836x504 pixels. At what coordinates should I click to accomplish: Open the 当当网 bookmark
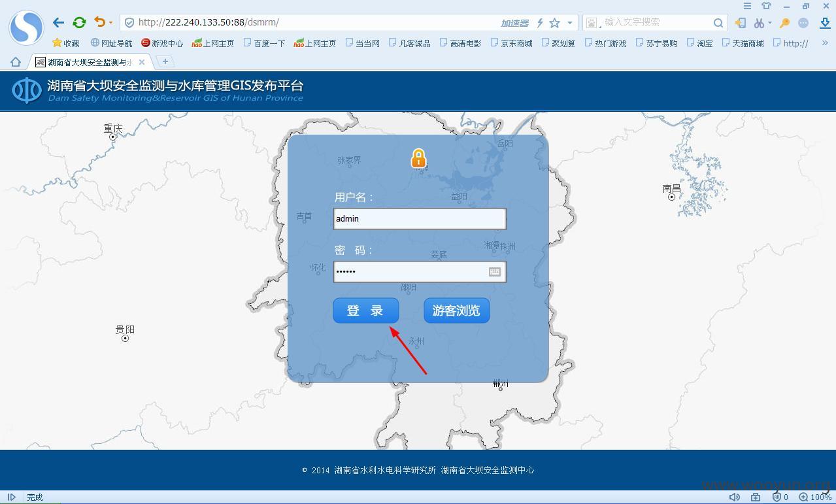pyautogui.click(x=362, y=43)
